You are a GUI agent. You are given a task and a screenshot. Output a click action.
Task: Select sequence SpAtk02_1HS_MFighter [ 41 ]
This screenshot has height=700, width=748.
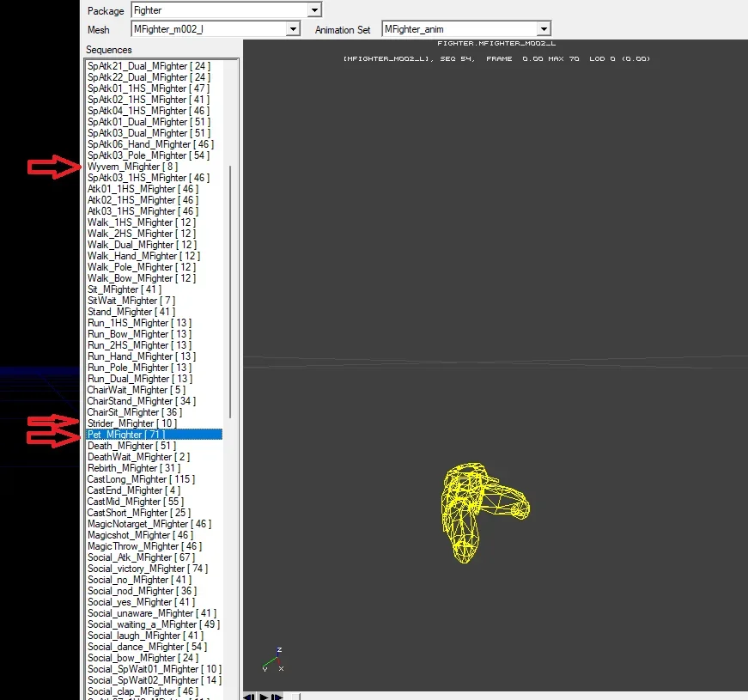(x=149, y=100)
